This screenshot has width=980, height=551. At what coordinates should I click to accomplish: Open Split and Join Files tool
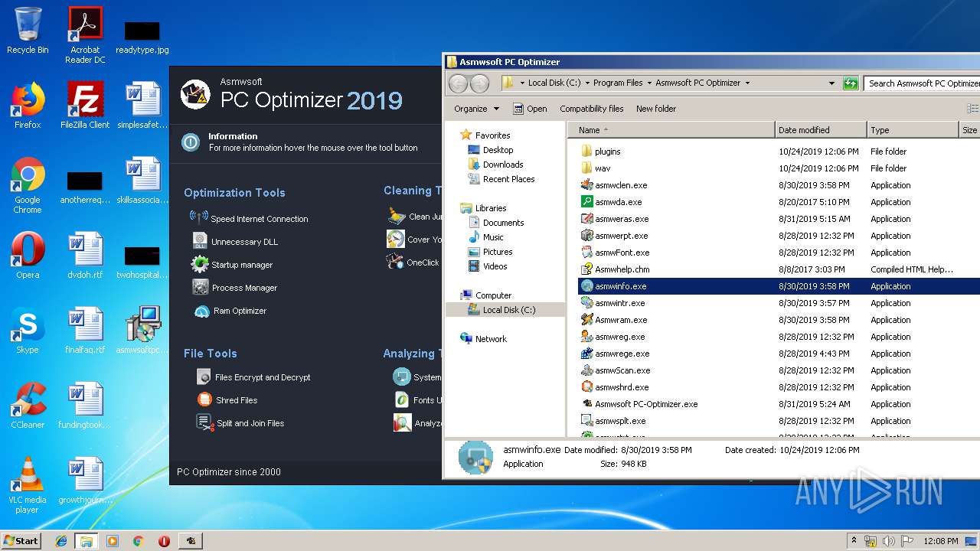click(240, 422)
